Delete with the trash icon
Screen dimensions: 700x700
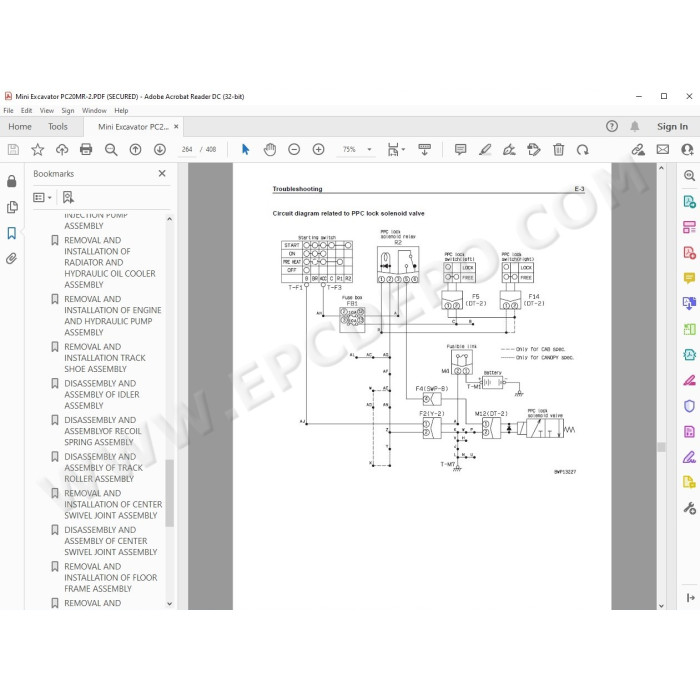pos(558,150)
